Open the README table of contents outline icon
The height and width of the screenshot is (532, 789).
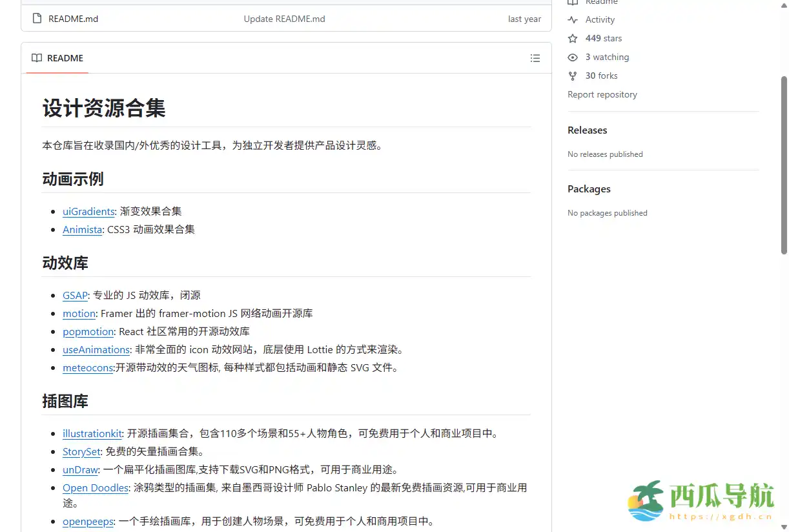(x=535, y=58)
